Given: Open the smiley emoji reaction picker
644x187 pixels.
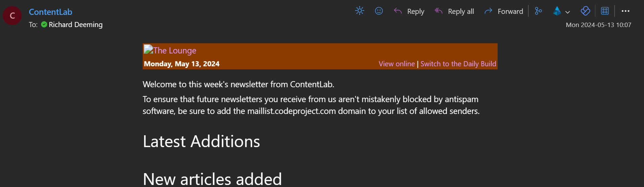Looking at the screenshot, I should [x=379, y=11].
